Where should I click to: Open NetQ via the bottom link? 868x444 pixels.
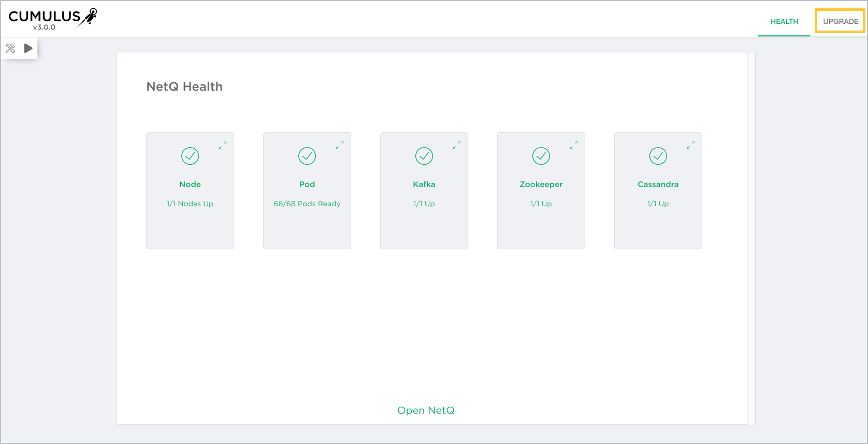point(426,410)
